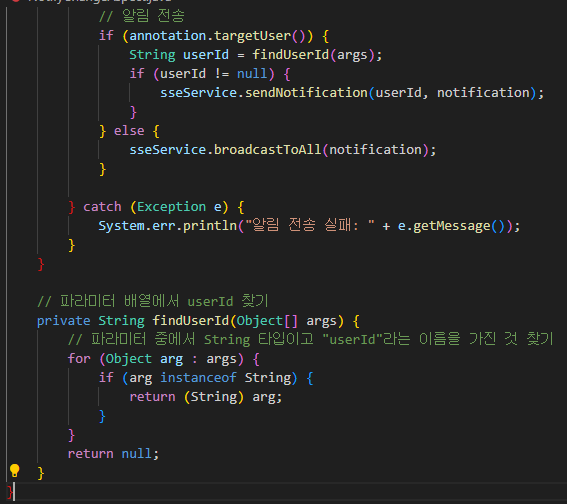This screenshot has height=504, width=567.
Task: Click 'Object[]' parameter type
Action: point(267,321)
